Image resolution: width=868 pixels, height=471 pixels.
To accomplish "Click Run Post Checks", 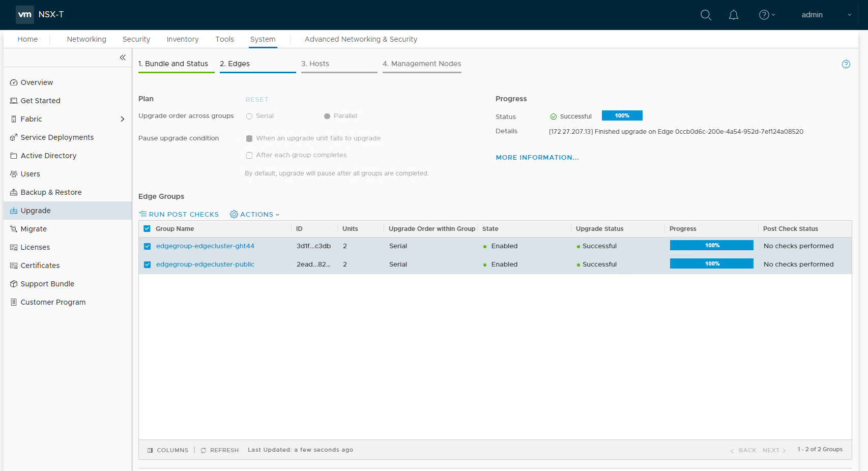I will 179,215.
